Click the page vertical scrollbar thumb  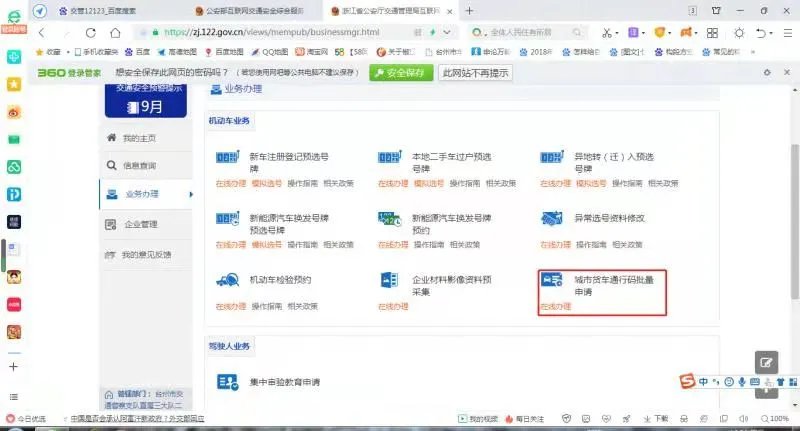tap(794, 221)
